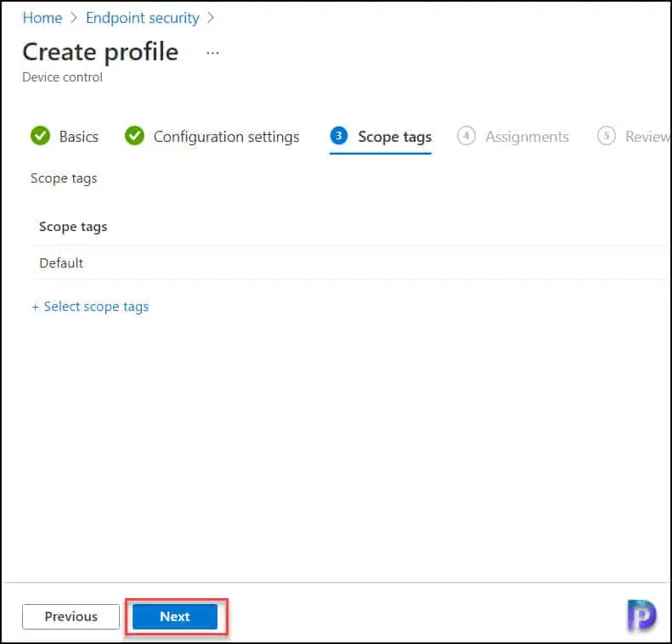Click the green checkmark beside Configuration settings

tap(134, 136)
